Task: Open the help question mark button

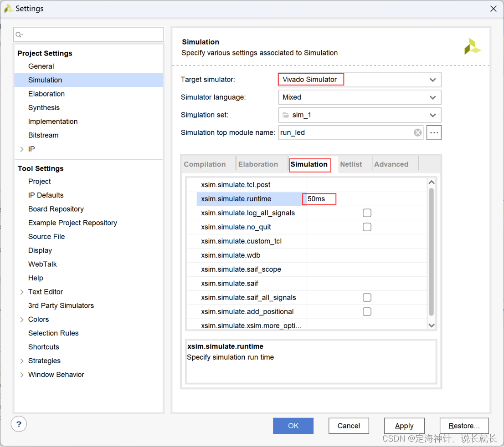Action: [x=19, y=424]
